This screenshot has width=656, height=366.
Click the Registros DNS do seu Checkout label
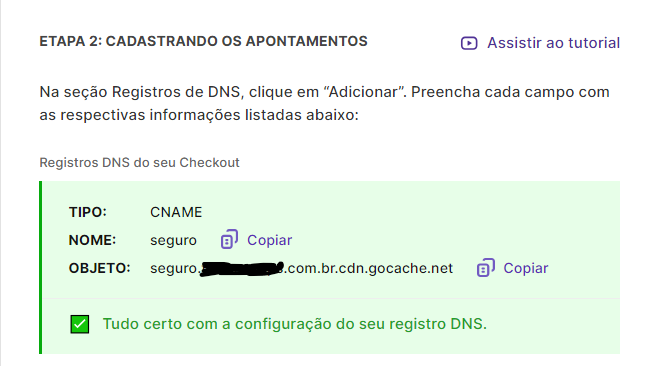(x=139, y=162)
